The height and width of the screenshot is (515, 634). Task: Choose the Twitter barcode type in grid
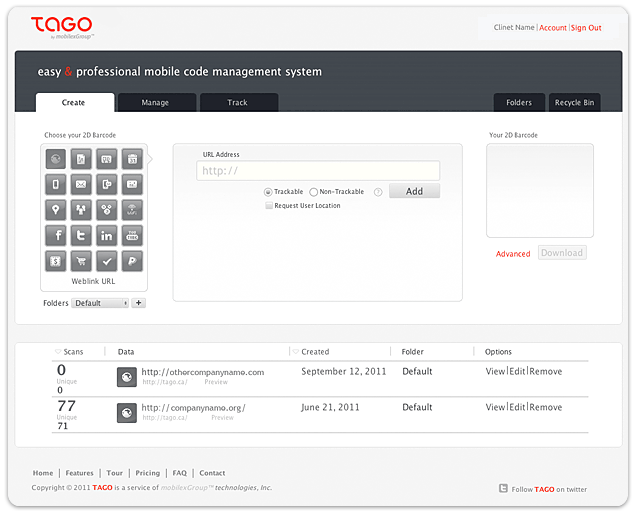point(81,236)
